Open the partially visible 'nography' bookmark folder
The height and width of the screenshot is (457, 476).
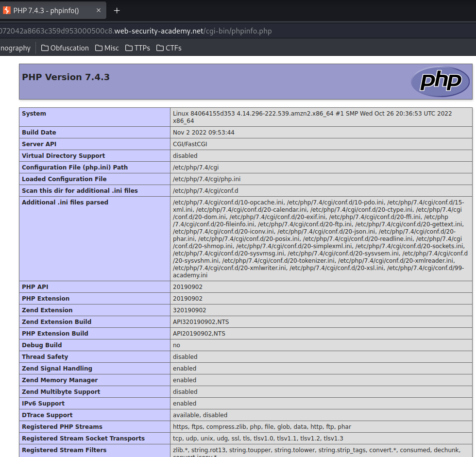click(15, 48)
